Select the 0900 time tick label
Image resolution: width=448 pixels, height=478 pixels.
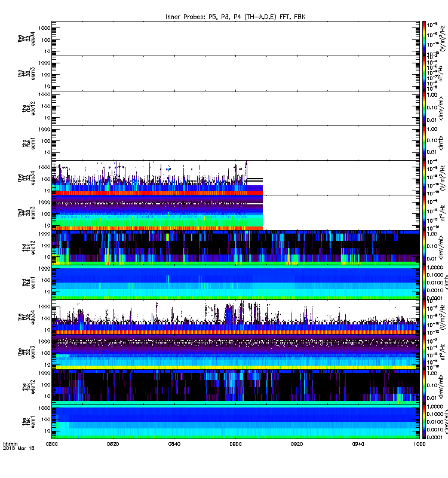pyautogui.click(x=235, y=444)
